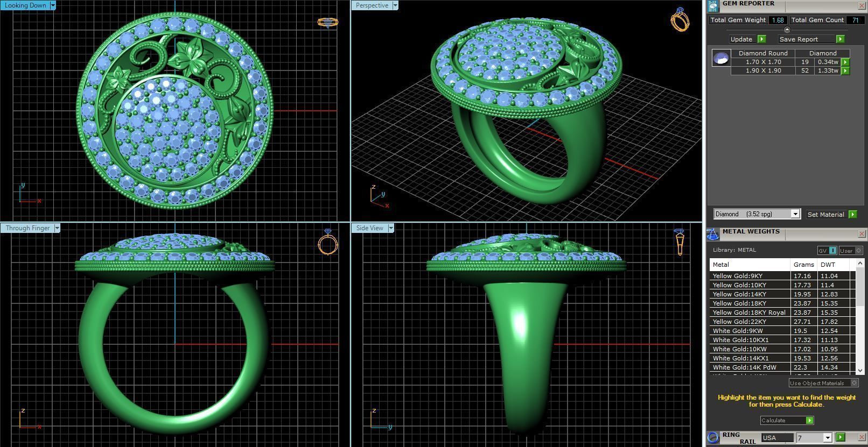The width and height of the screenshot is (868, 447).
Task: Click the green arrow beside Save Report
Action: click(x=840, y=39)
